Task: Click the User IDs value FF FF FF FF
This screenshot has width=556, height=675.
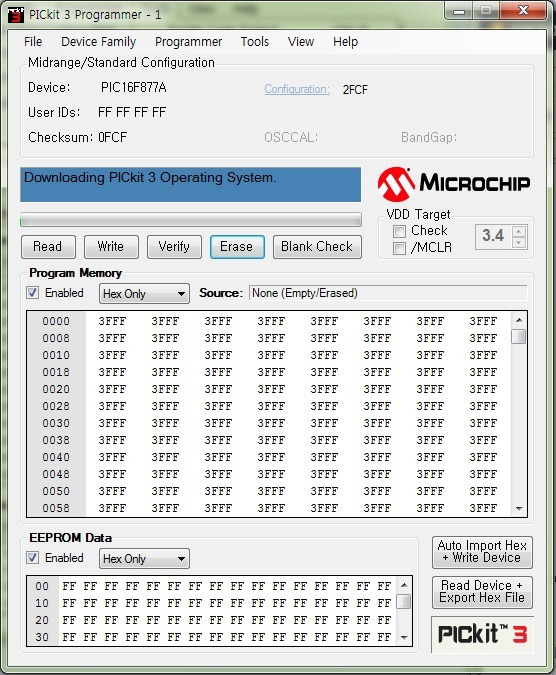Action: pos(132,112)
